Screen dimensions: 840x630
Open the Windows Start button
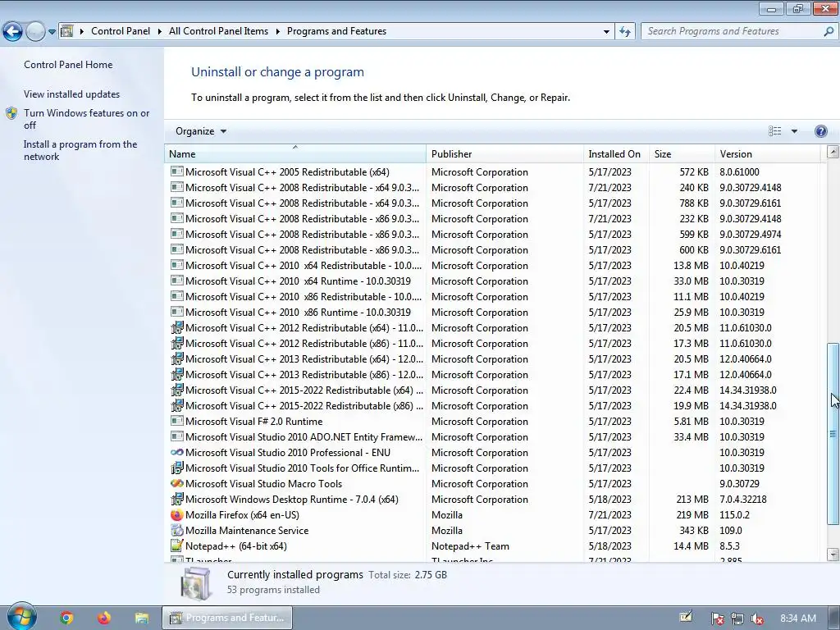click(22, 616)
